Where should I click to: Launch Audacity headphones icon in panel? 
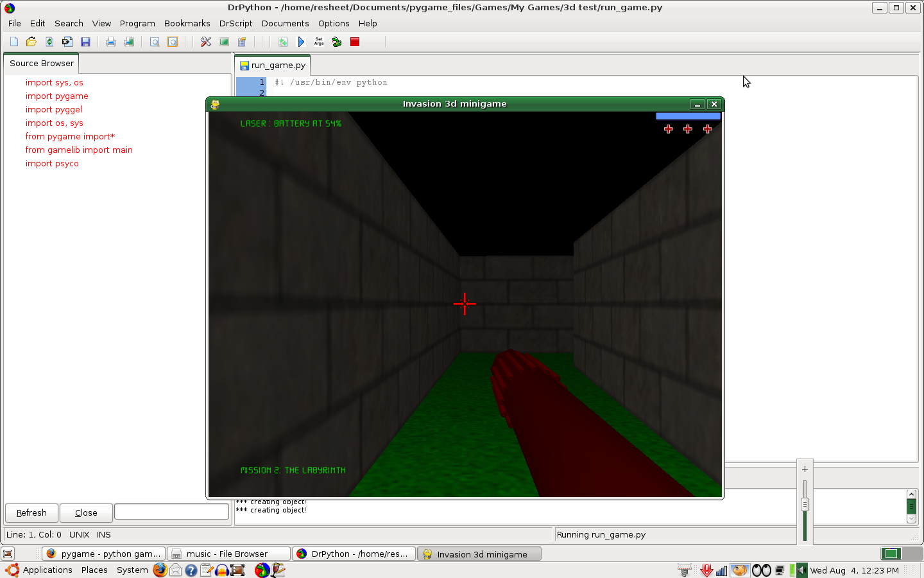222,570
